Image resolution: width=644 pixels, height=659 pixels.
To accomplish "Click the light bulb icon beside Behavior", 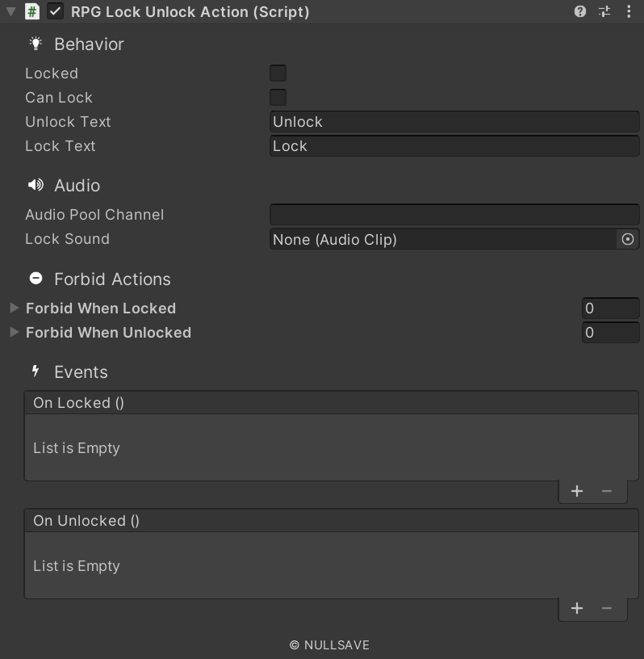I will pyautogui.click(x=35, y=44).
